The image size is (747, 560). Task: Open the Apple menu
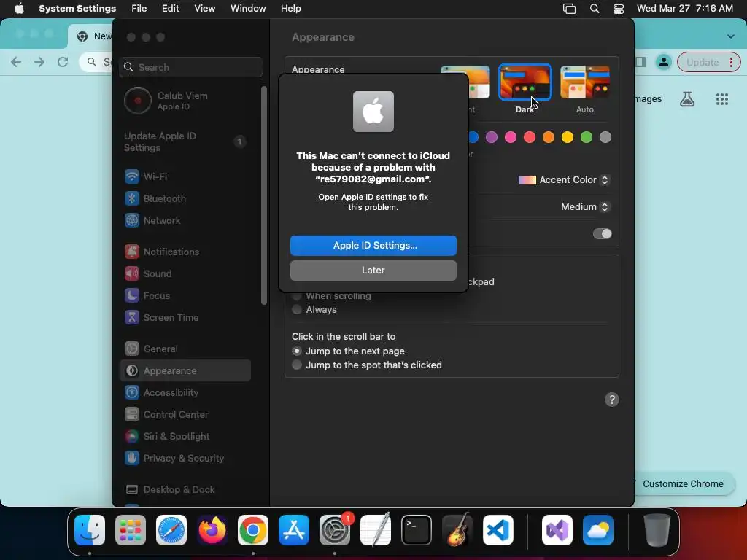pyautogui.click(x=19, y=9)
